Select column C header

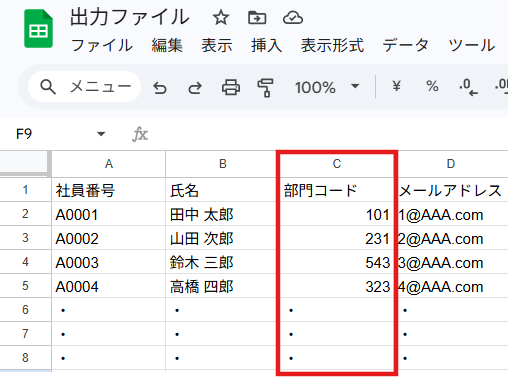click(337, 164)
